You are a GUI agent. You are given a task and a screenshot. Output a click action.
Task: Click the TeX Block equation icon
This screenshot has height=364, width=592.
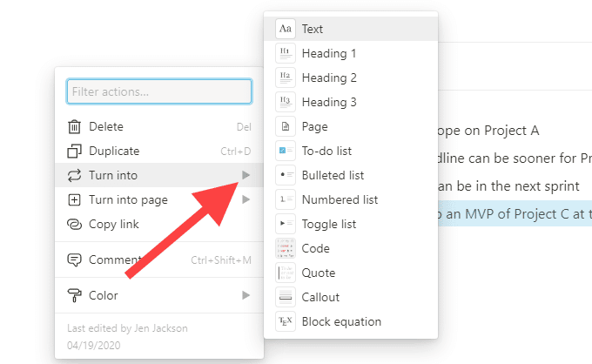click(x=286, y=321)
